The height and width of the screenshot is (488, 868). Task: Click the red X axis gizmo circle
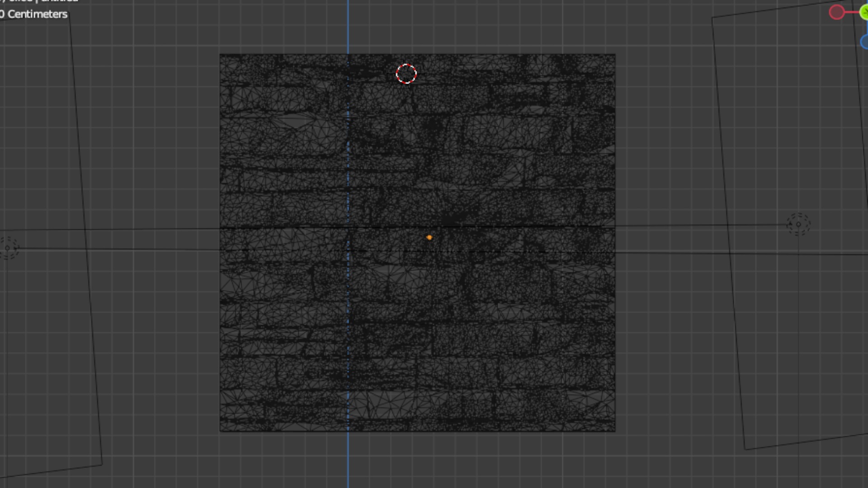836,12
